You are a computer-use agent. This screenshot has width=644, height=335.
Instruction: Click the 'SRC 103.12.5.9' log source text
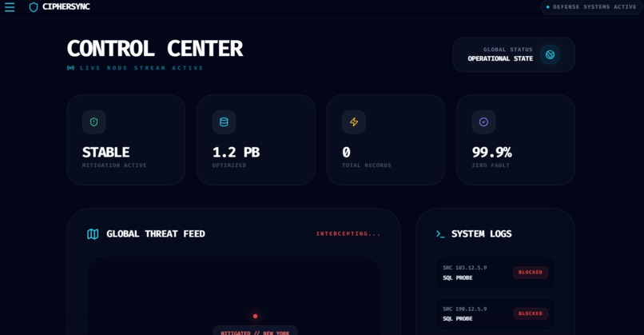tap(465, 268)
